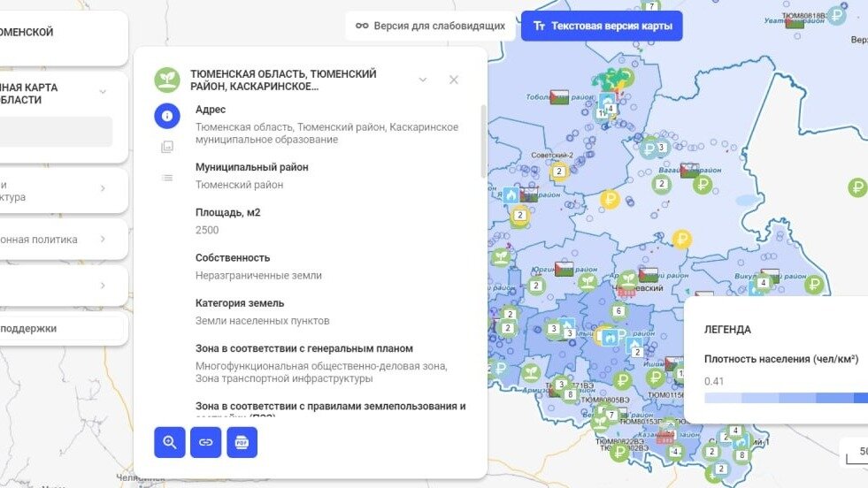
Task: Open the list details tab icon
Action: pos(166,178)
